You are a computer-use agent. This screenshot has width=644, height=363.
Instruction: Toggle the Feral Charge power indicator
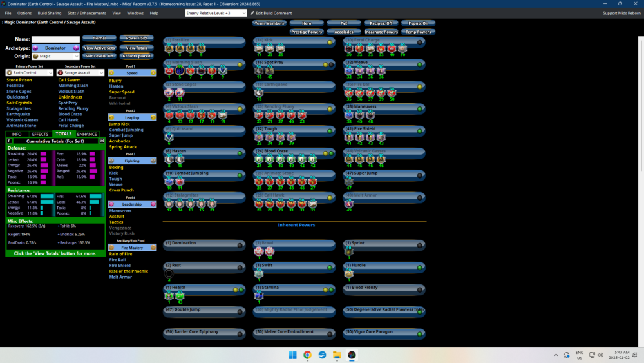click(419, 43)
